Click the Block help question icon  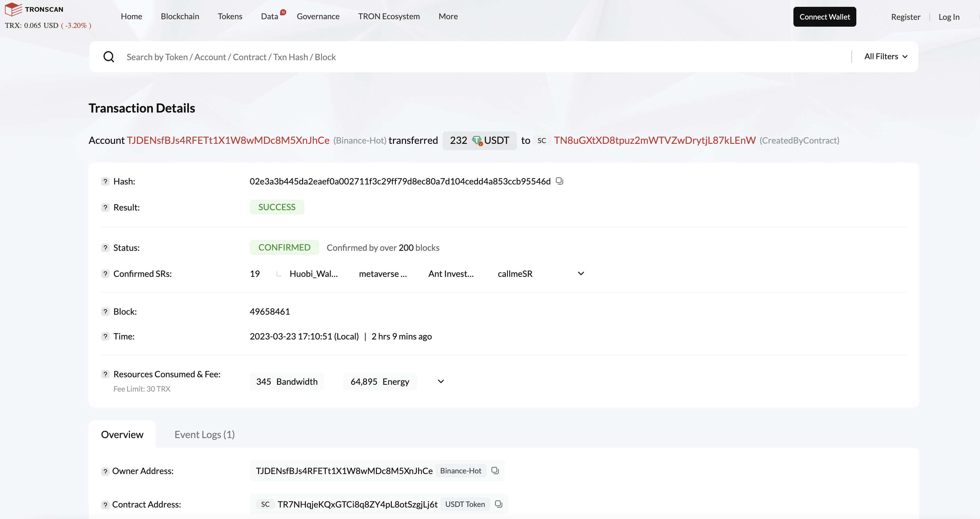click(x=105, y=311)
